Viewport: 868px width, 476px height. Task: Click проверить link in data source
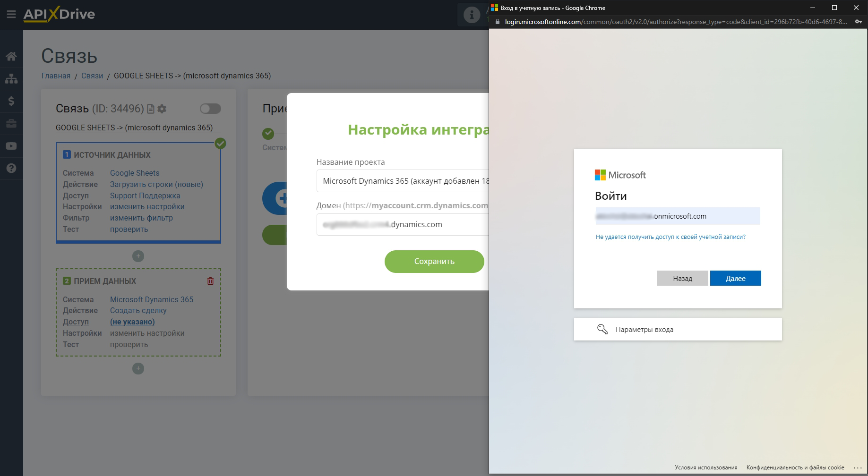129,229
